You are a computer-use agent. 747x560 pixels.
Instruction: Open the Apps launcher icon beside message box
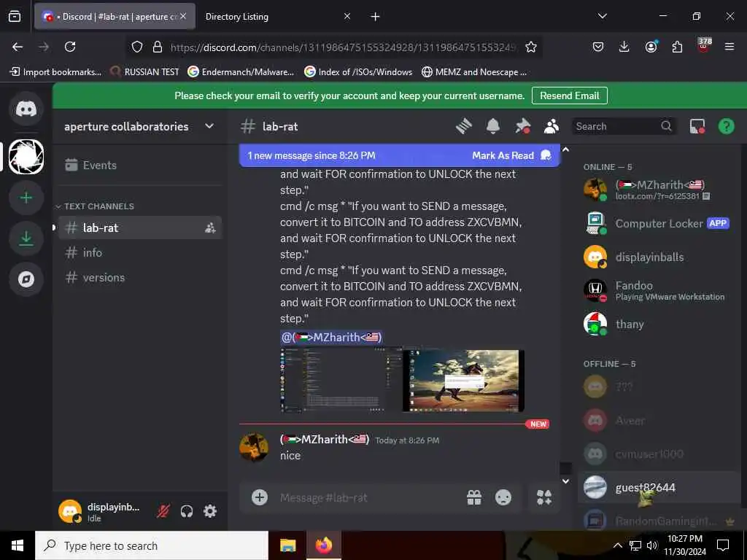[x=544, y=497]
